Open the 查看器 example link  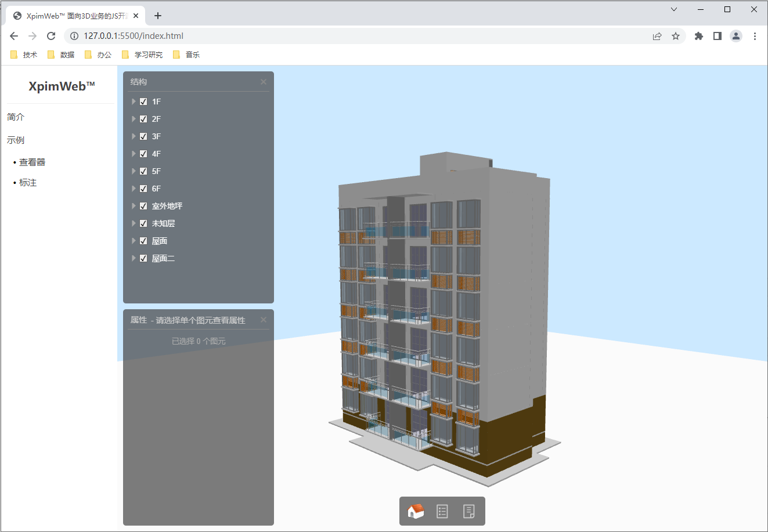31,162
